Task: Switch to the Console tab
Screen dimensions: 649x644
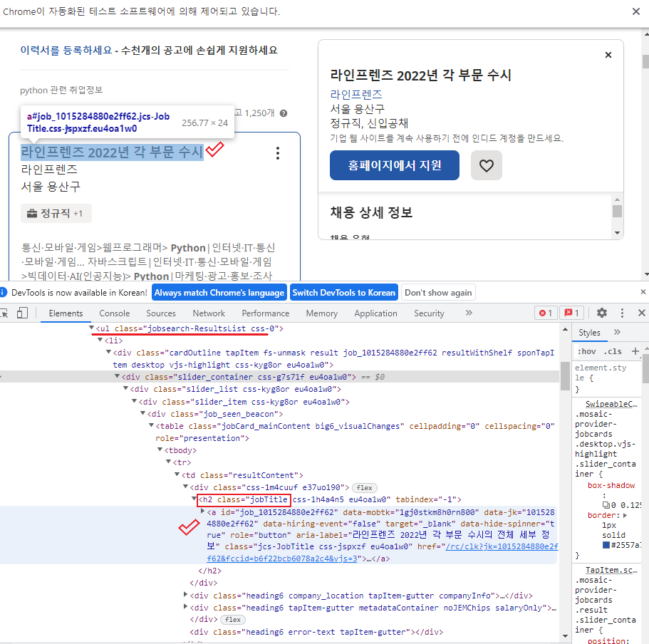Action: coord(115,313)
